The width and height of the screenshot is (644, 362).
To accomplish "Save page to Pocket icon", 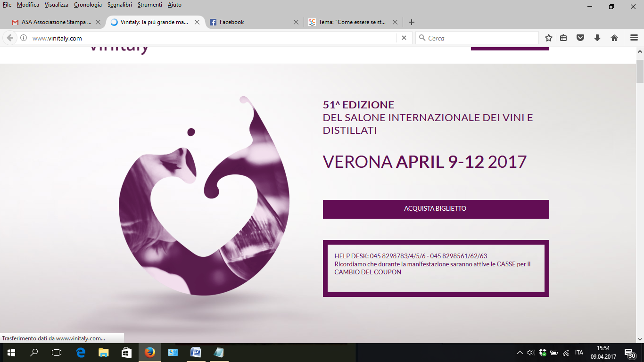I will tap(580, 38).
